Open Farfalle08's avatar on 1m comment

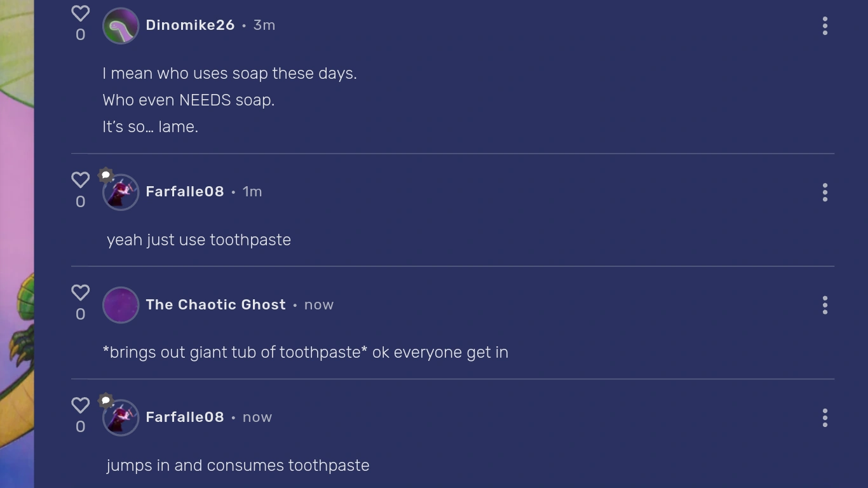(122, 194)
